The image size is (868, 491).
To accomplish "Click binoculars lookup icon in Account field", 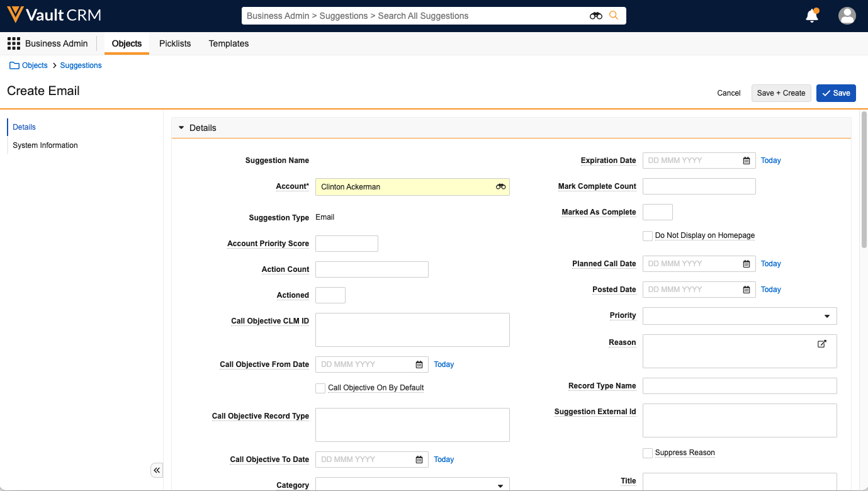I will (500, 187).
